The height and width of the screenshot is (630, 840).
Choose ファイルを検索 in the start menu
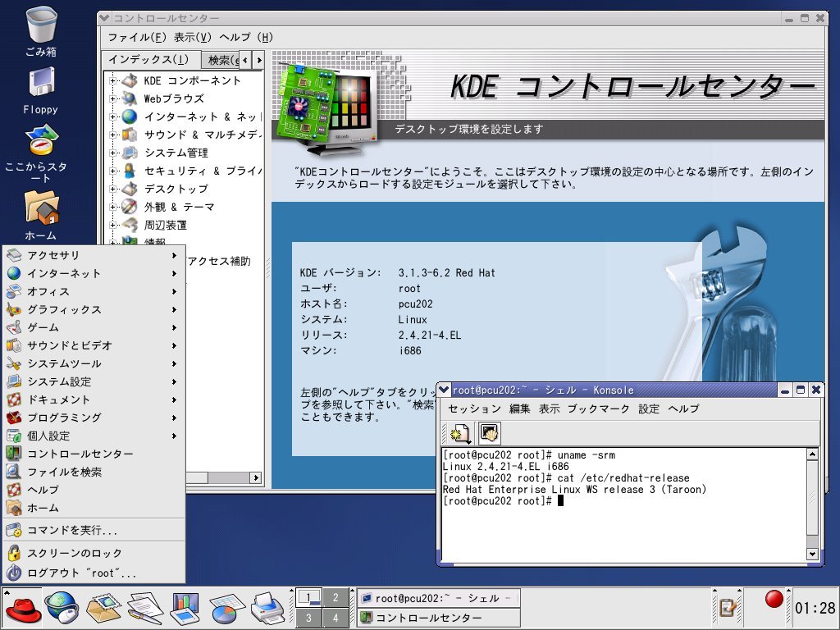tap(94, 472)
